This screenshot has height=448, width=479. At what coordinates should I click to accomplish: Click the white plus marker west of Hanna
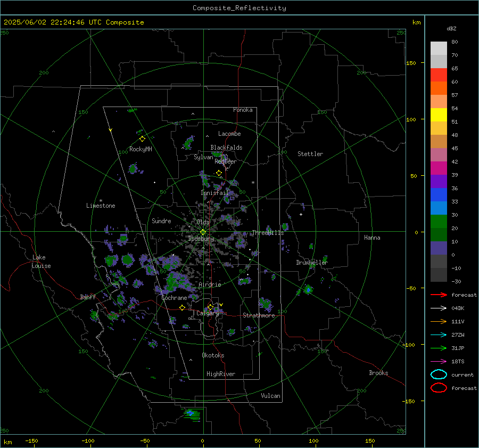point(301,214)
